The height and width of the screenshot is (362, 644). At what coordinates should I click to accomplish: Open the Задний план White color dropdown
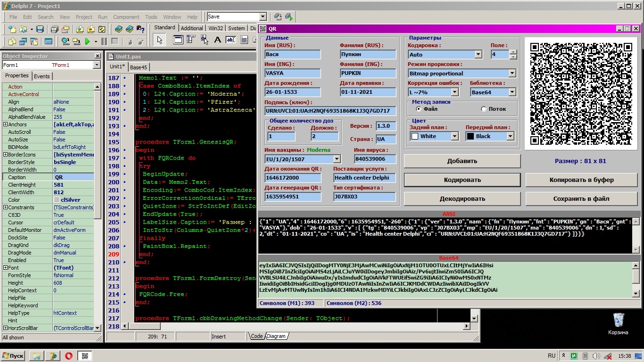(455, 136)
